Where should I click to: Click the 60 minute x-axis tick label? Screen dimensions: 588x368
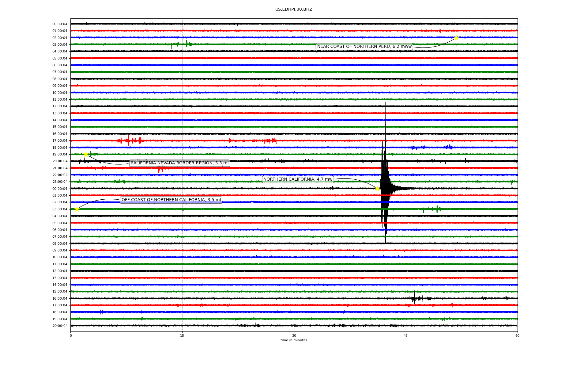(x=517, y=335)
